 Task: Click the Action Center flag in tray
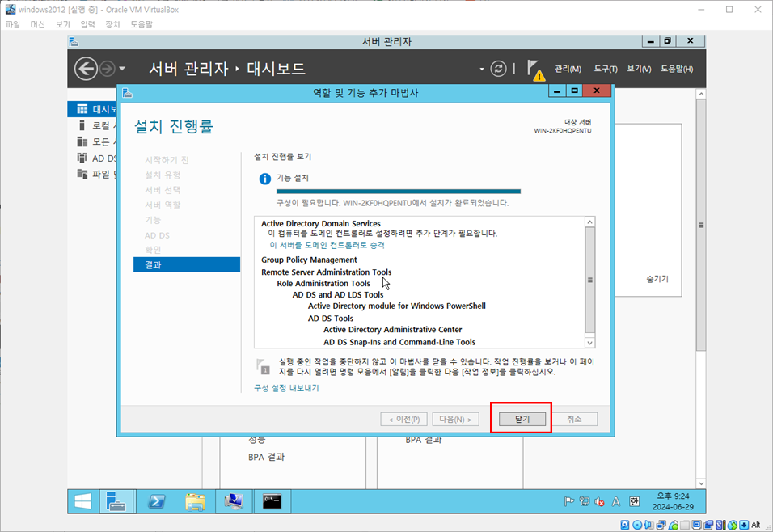569,501
